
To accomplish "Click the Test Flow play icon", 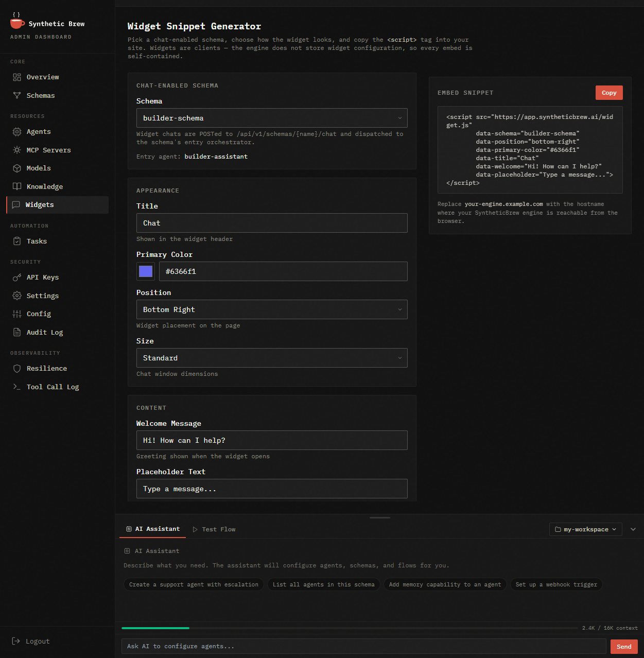I will (195, 530).
